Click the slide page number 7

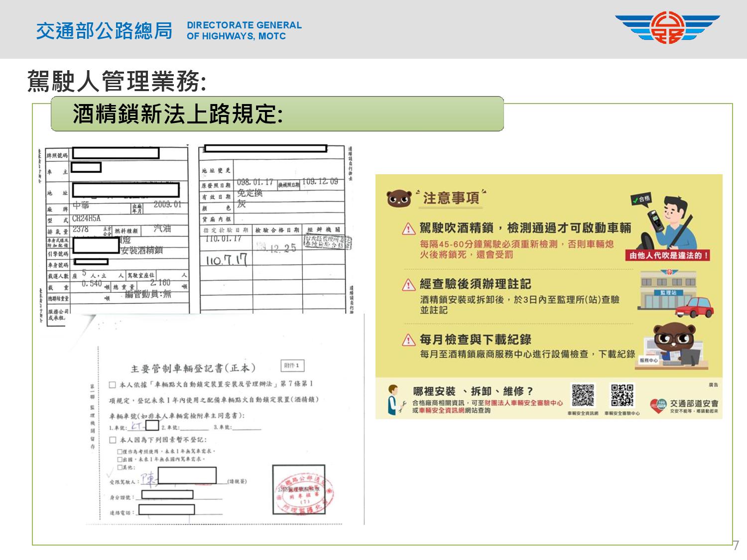coord(736,545)
